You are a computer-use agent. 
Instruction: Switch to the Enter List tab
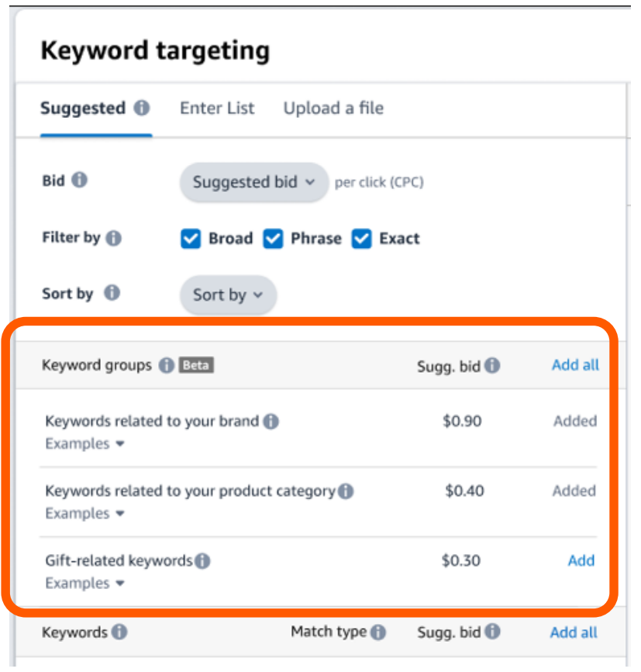click(217, 108)
